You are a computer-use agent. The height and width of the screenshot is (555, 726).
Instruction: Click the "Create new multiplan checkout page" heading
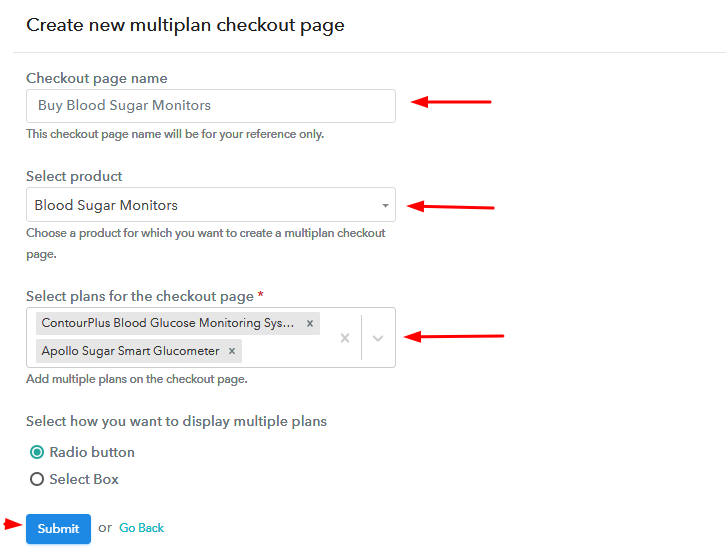(x=185, y=25)
